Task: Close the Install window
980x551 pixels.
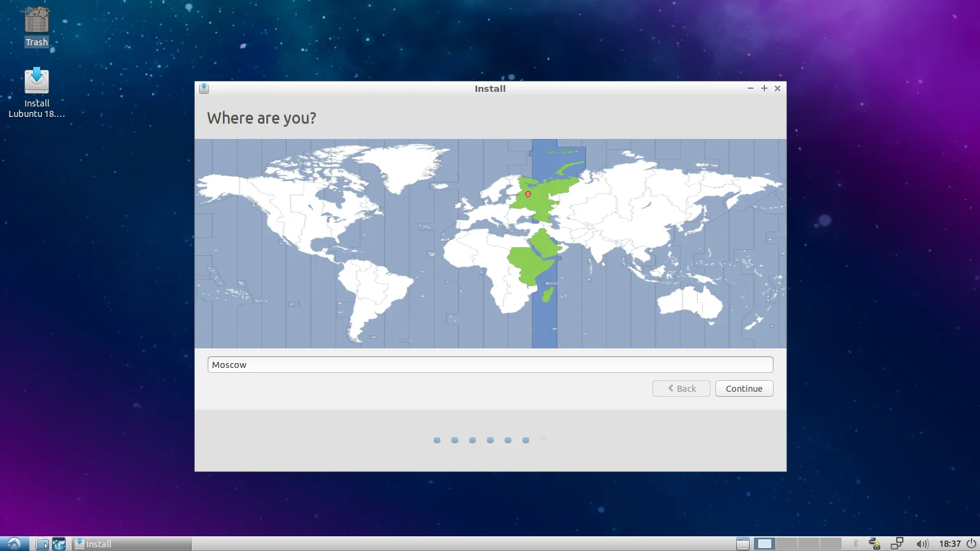Action: pyautogui.click(x=778, y=89)
